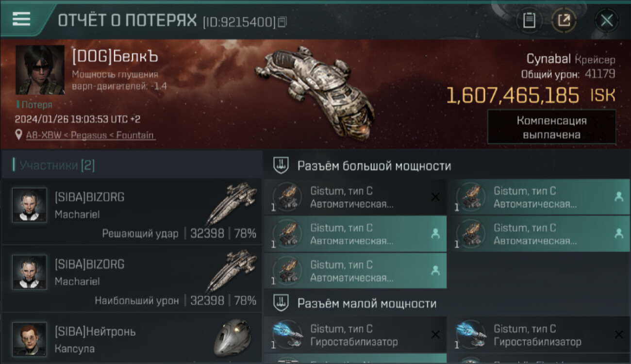Click Разъём малой мощности section header icon
Image resolution: width=631 pixels, height=364 pixels.
pos(280,303)
